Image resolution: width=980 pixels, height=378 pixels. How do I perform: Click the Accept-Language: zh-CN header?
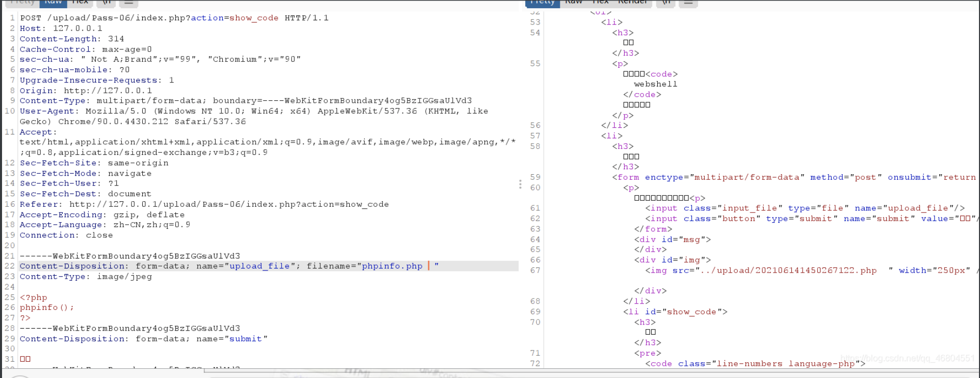pos(105,225)
